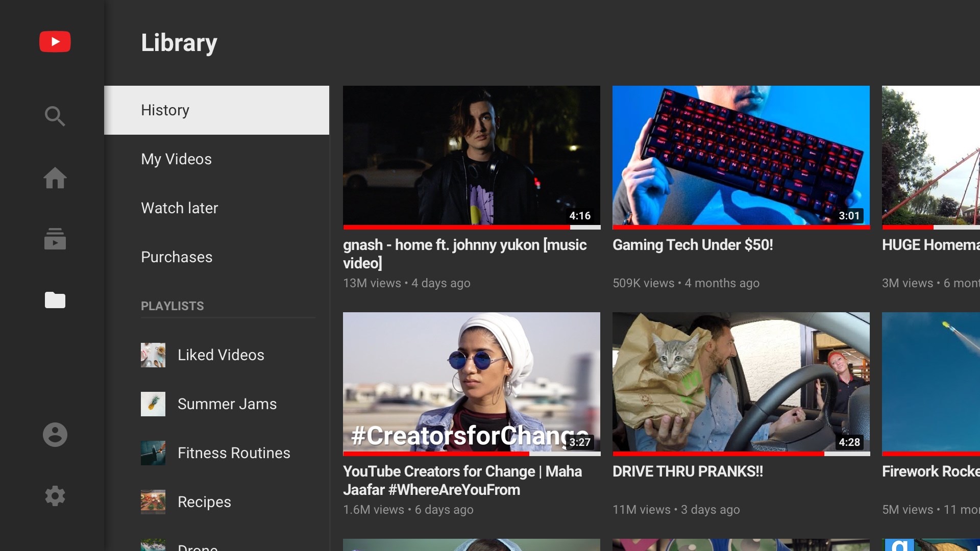Click progress bar under Creators for Change thumbnail
The height and width of the screenshot is (551, 980).
click(471, 454)
